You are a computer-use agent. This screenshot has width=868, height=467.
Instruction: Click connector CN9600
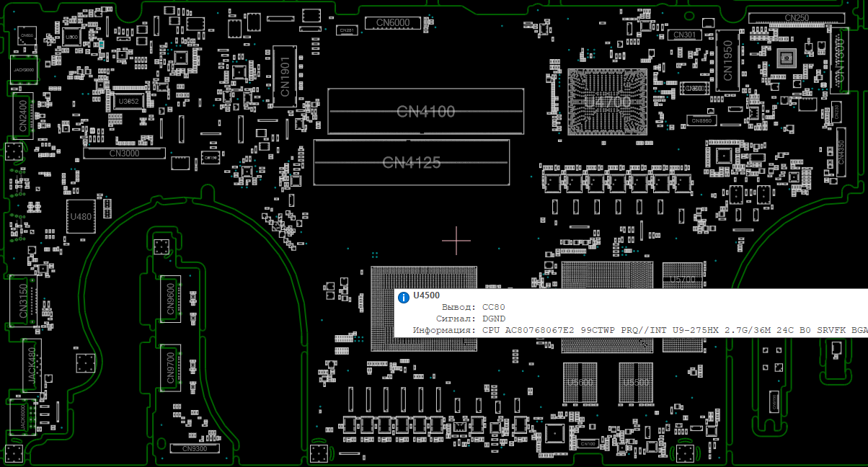170,296
